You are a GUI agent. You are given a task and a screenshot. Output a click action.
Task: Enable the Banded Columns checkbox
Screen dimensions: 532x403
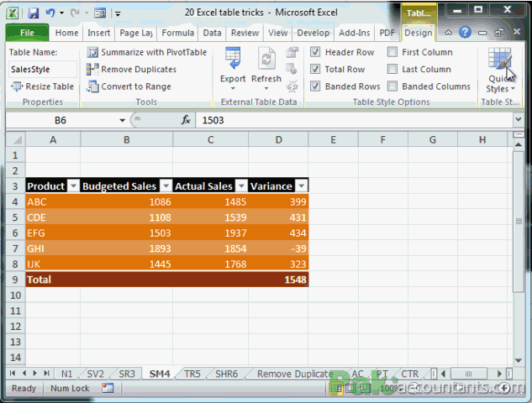(392, 86)
